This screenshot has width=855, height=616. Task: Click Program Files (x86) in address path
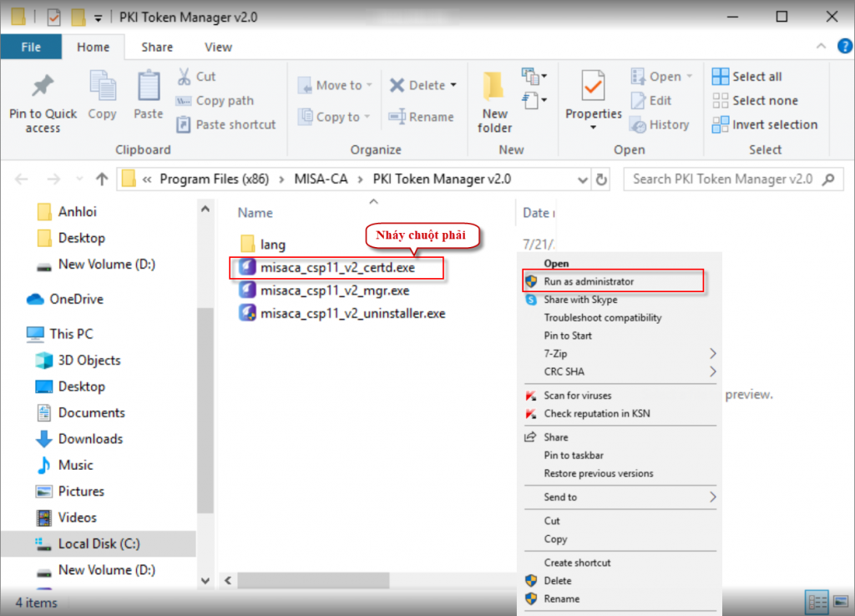pos(215,179)
